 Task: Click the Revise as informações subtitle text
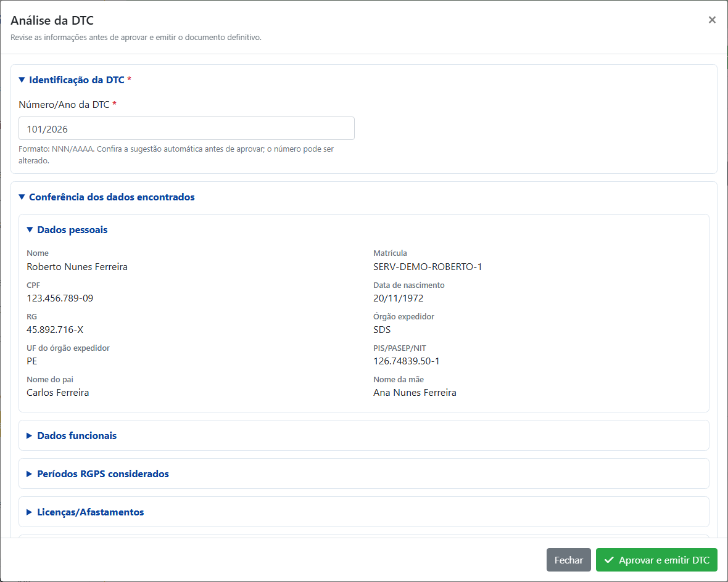(136, 37)
